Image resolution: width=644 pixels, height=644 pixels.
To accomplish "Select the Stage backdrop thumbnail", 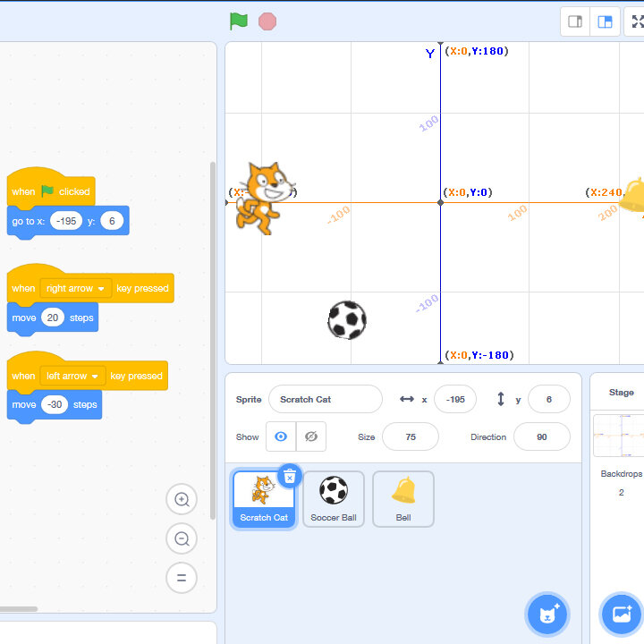I will (x=619, y=436).
